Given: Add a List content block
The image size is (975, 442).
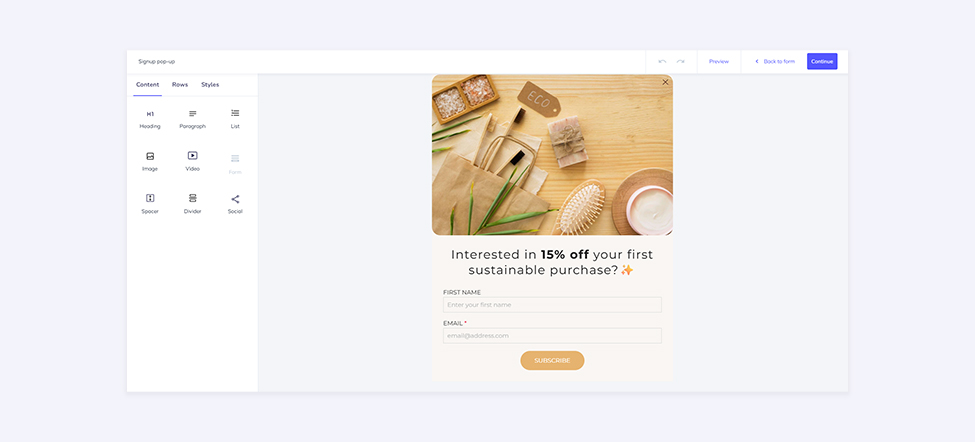Looking at the screenshot, I should 235,119.
